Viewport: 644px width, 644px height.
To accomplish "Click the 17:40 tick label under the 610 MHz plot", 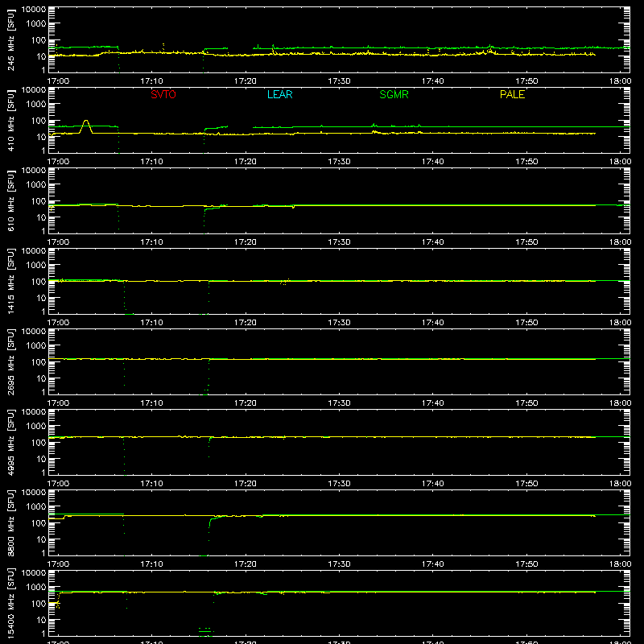I will pos(432,242).
